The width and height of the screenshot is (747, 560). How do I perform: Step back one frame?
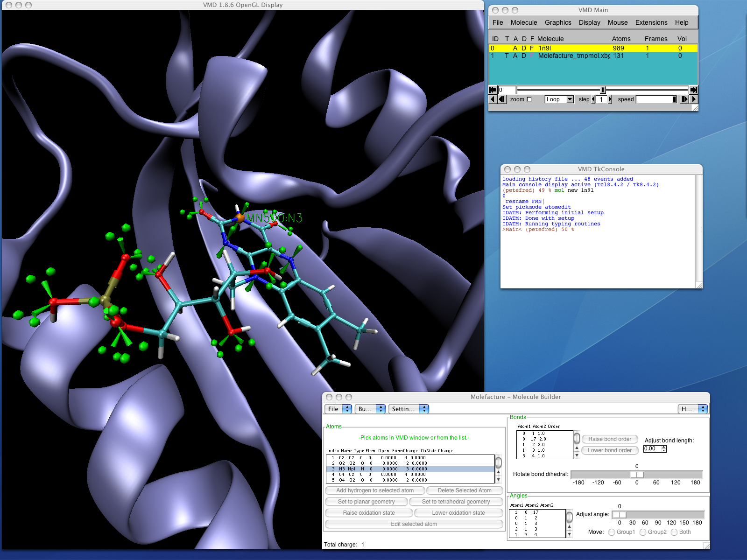[x=502, y=99]
